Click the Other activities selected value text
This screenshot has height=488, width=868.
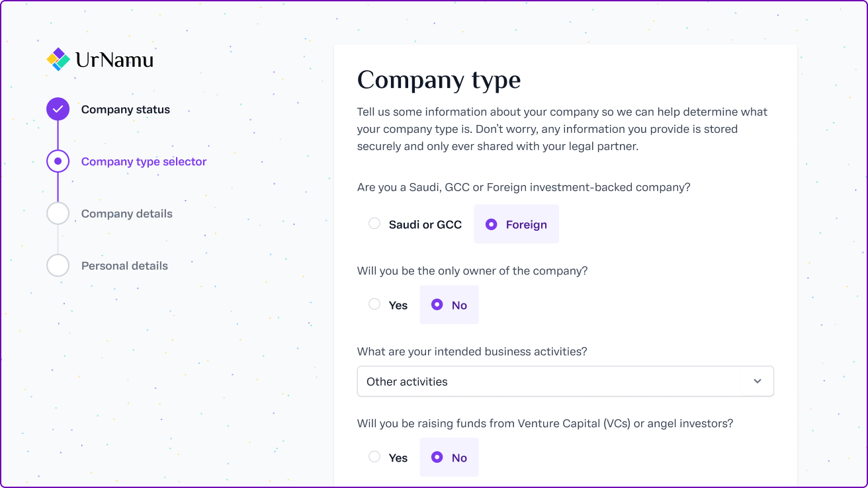[407, 382]
